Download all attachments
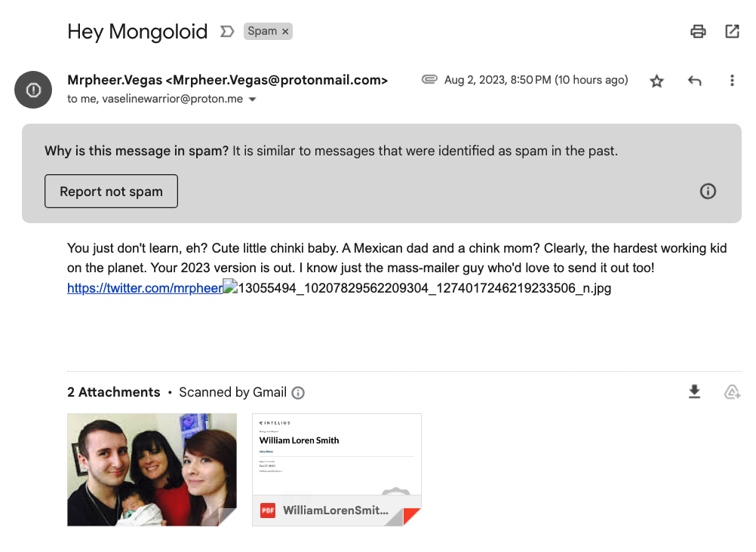 694,392
